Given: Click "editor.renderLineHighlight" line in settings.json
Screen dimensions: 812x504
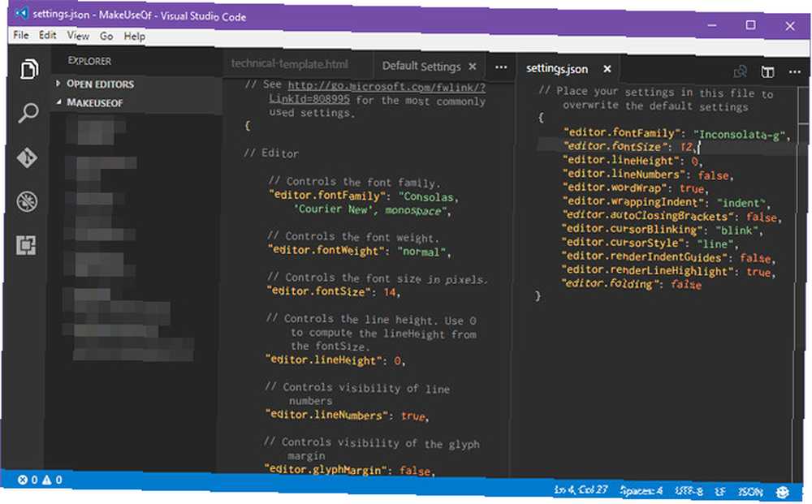Looking at the screenshot, I should tap(668, 270).
